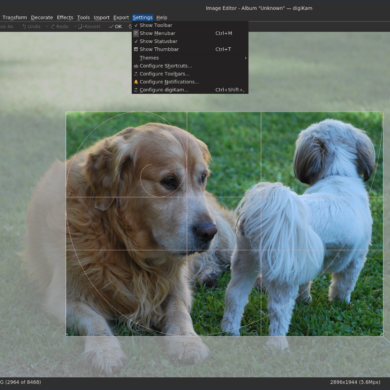Close the open Settings menu
Image resolution: width=390 pixels, height=390 pixels.
click(142, 17)
